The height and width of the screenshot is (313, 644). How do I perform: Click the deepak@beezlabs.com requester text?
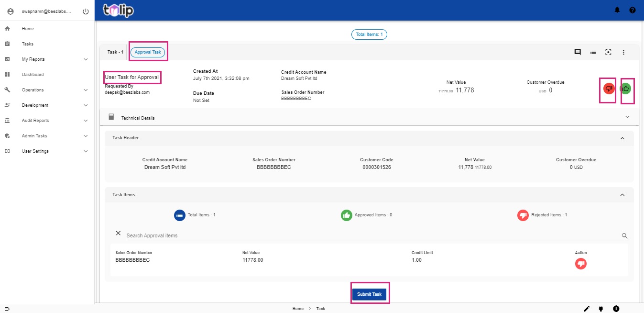[127, 92]
